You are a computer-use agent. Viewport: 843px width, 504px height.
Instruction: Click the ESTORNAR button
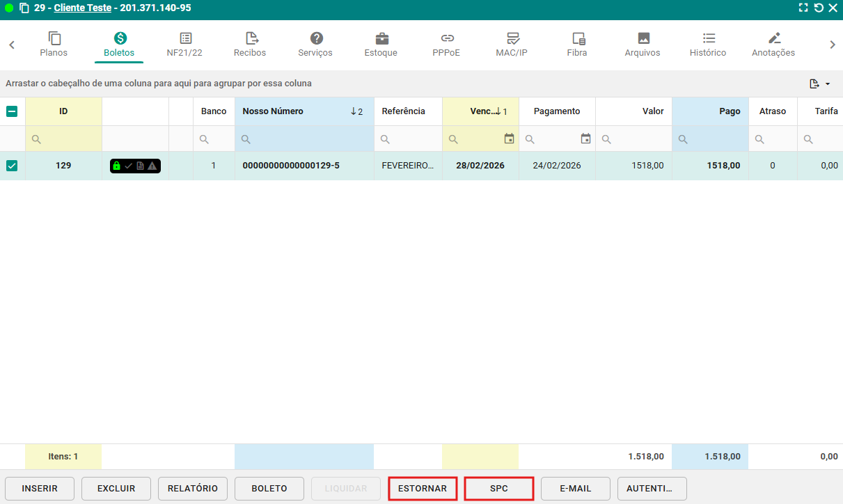pyautogui.click(x=423, y=489)
